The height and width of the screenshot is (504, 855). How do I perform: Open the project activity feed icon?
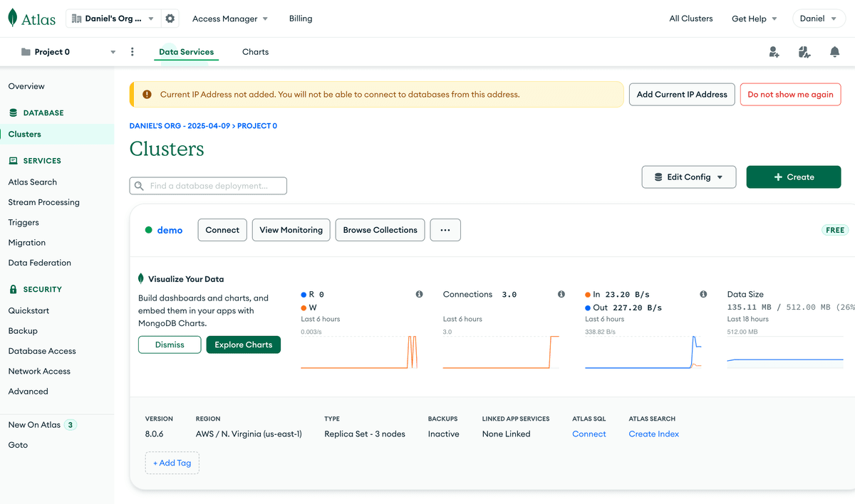[804, 51]
